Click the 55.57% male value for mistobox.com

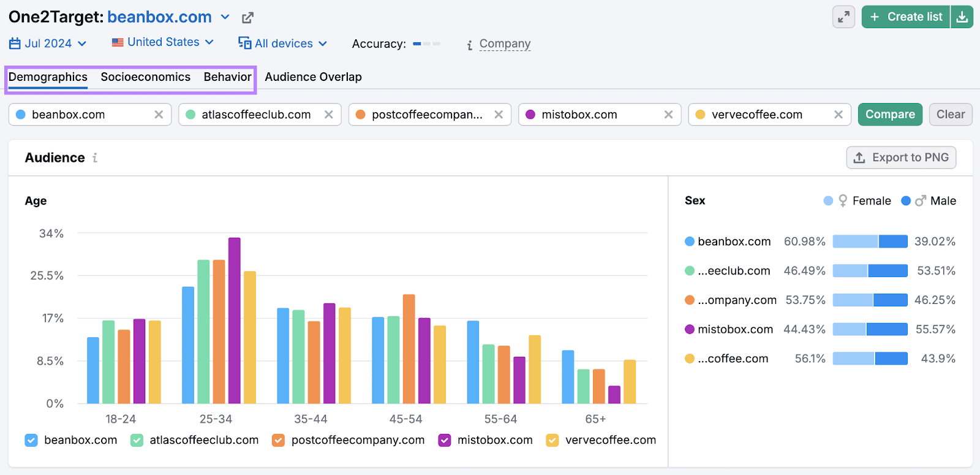[935, 329]
